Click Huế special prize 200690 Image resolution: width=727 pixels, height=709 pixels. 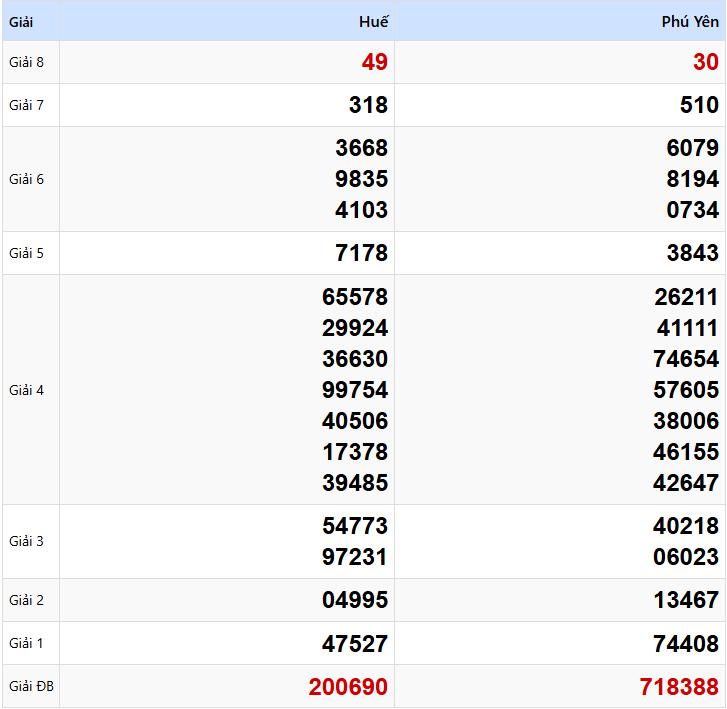point(348,687)
